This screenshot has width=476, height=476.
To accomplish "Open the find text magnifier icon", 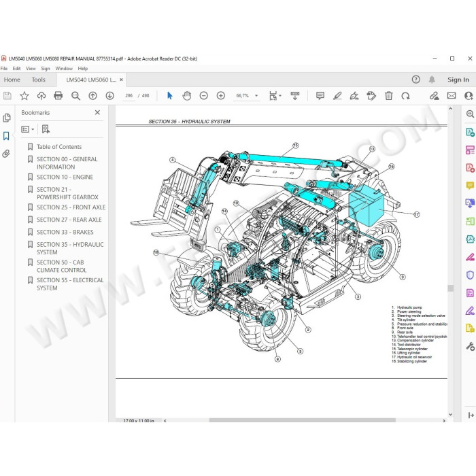I will coord(75,96).
